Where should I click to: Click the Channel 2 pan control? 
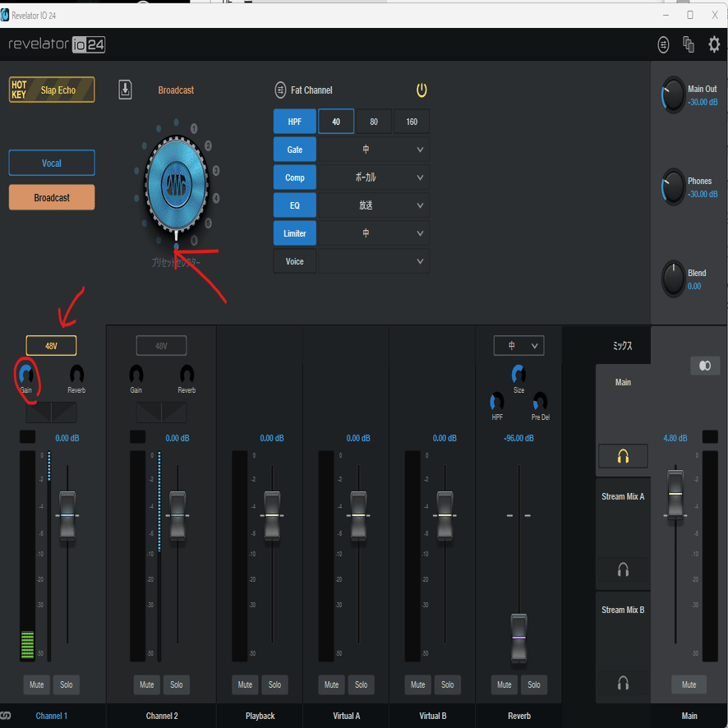pos(161,412)
